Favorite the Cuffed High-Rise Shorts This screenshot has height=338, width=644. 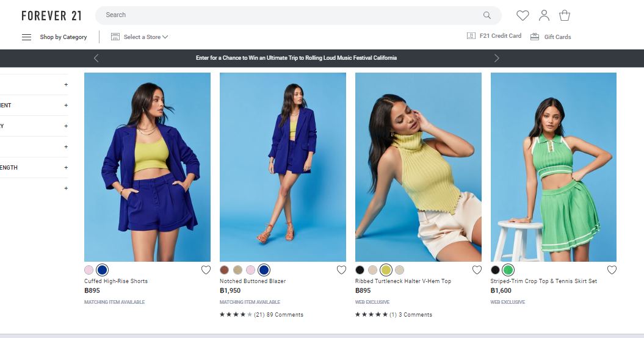206,270
